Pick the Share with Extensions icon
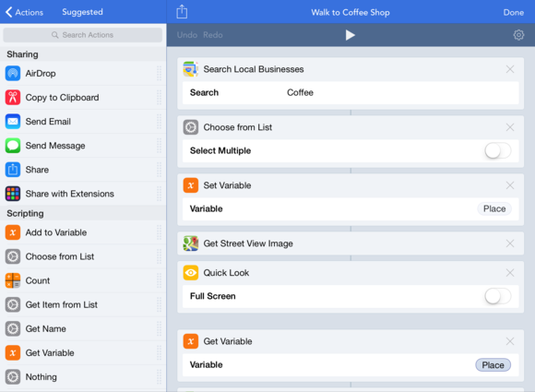The height and width of the screenshot is (392, 535). [x=13, y=194]
